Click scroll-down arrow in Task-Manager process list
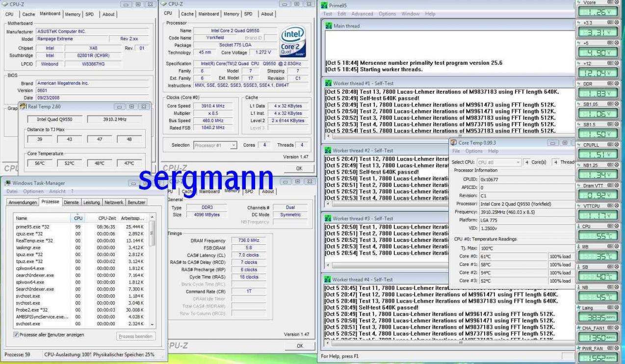 (x=152, y=325)
